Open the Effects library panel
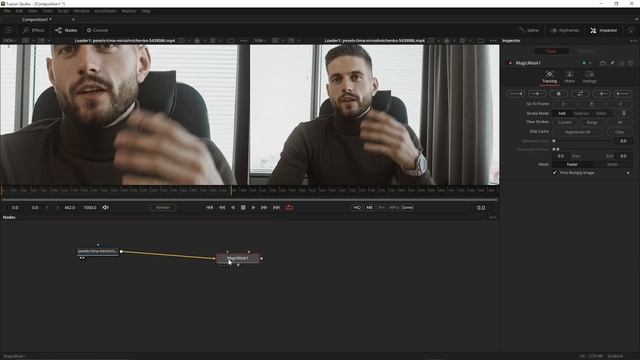The width and height of the screenshot is (640, 360). click(33, 30)
